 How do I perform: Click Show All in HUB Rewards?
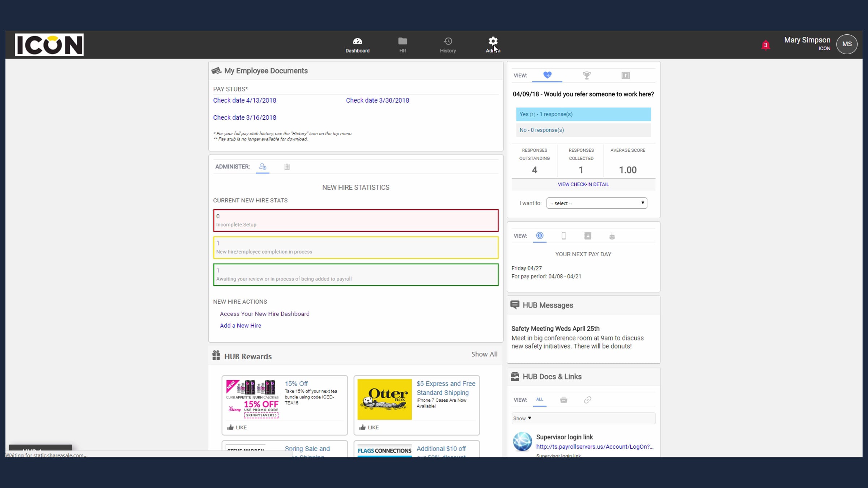click(484, 354)
